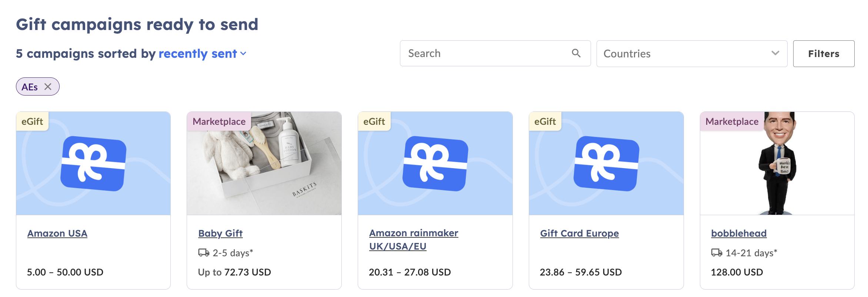This screenshot has width=868, height=297.
Task: Open the Amazon USA campaign link
Action: coord(57,233)
